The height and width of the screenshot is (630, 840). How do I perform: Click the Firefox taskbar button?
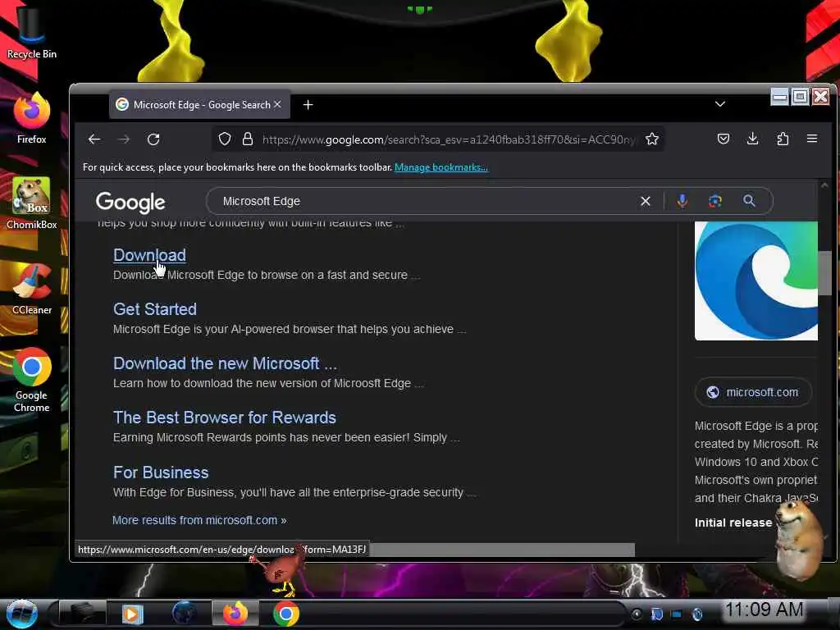click(x=235, y=614)
